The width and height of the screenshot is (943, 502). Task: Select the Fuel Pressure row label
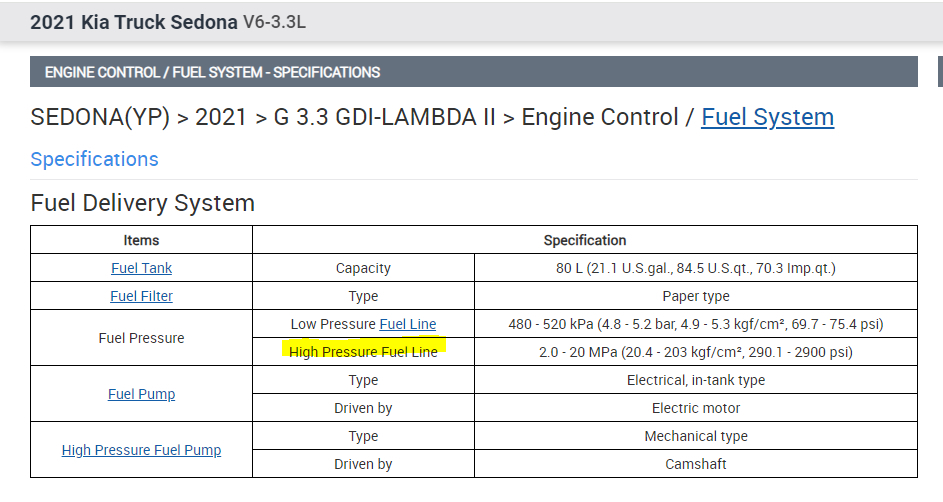click(141, 338)
